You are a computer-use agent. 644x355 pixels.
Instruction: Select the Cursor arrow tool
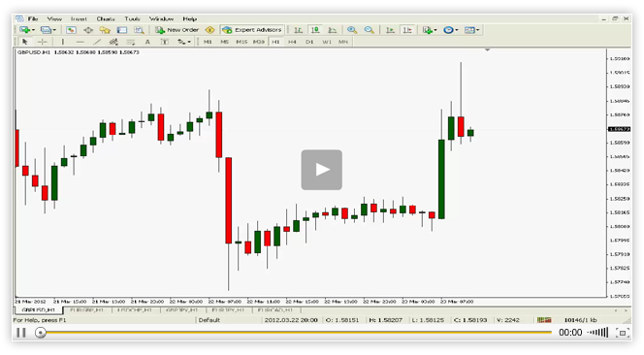[24, 42]
